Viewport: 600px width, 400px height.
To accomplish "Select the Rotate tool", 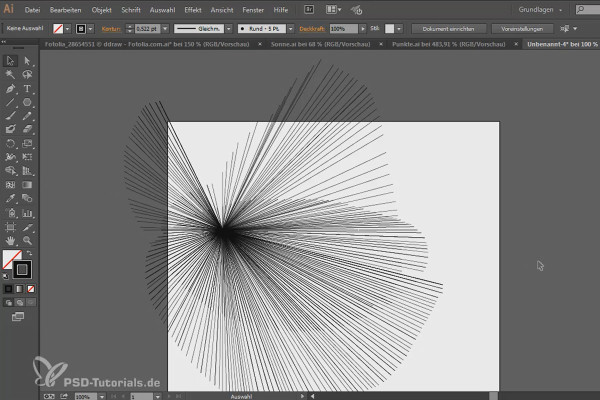I will 10,144.
